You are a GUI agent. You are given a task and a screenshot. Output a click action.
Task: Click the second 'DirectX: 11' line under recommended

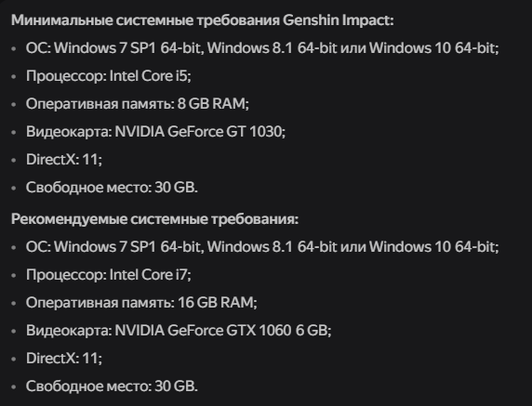point(64,358)
